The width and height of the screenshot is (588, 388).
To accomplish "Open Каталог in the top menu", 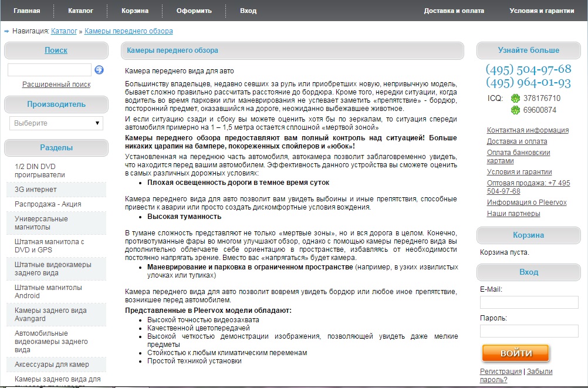I will [81, 10].
